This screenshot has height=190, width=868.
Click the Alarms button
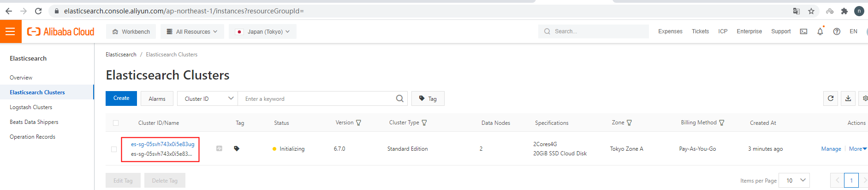(x=157, y=98)
